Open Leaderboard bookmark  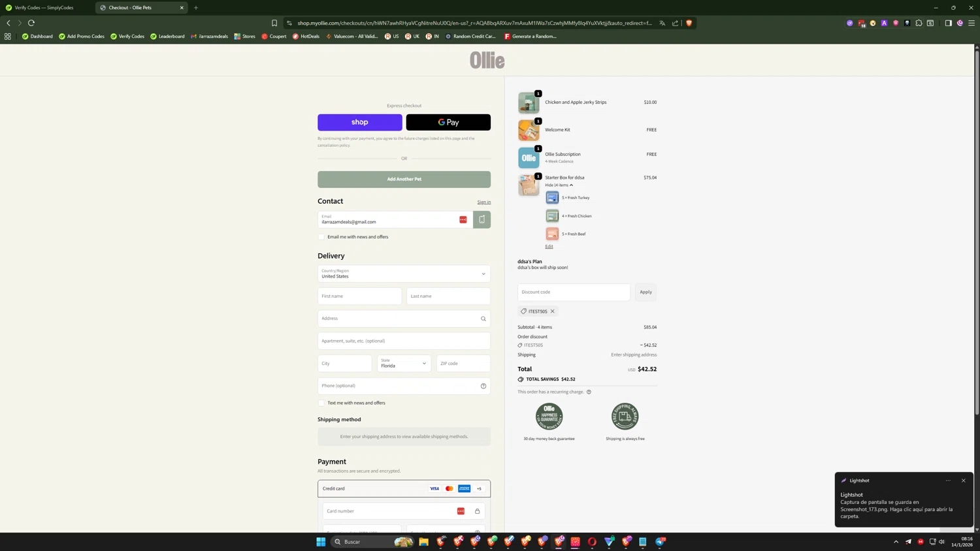tap(167, 37)
